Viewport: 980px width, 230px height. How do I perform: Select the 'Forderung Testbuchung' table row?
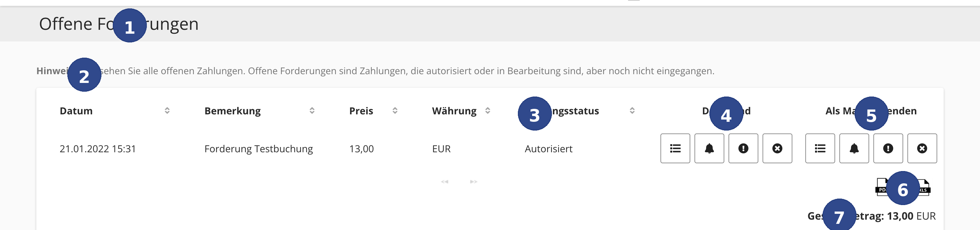[259, 149]
